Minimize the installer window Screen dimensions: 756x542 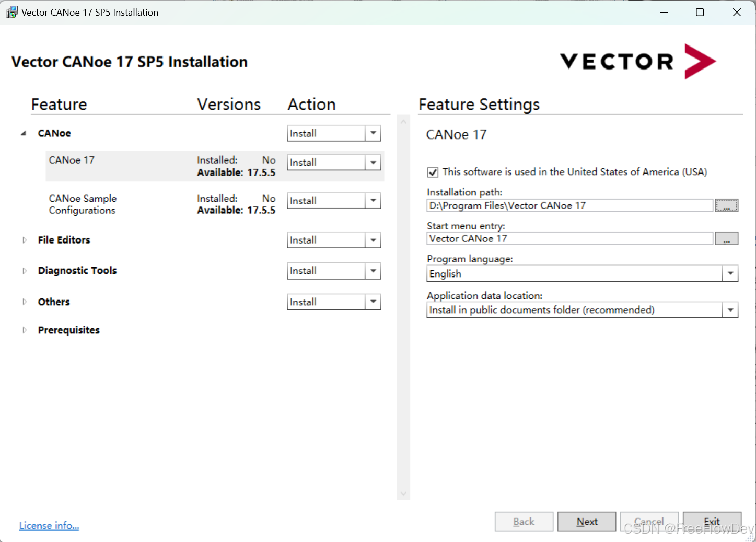click(x=664, y=12)
